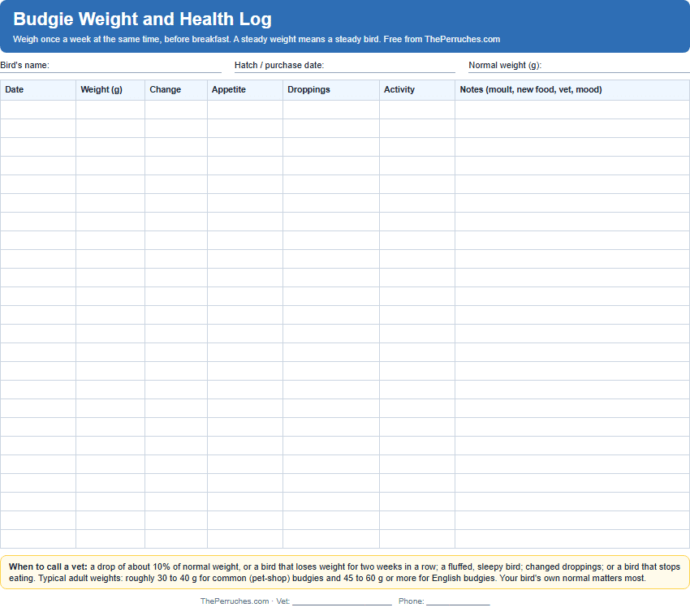Image resolution: width=690 pixels, height=616 pixels.
Task: Select the Appetite column header
Action: [x=245, y=90]
